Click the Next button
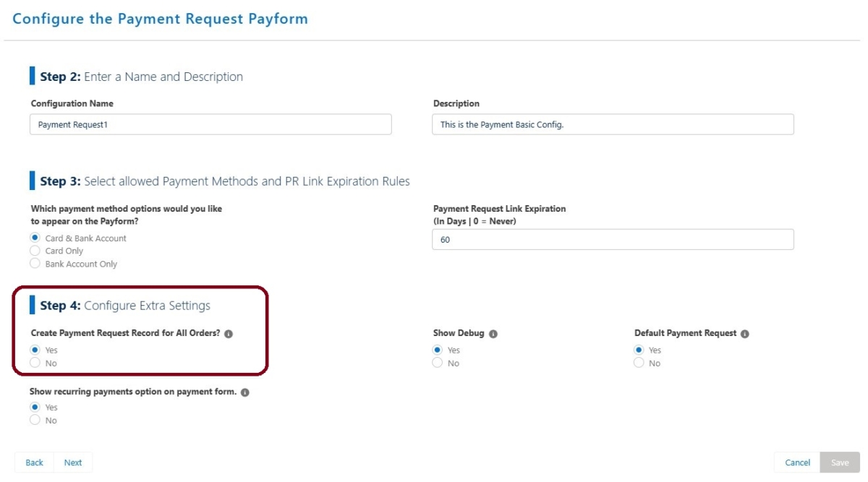 tap(73, 462)
